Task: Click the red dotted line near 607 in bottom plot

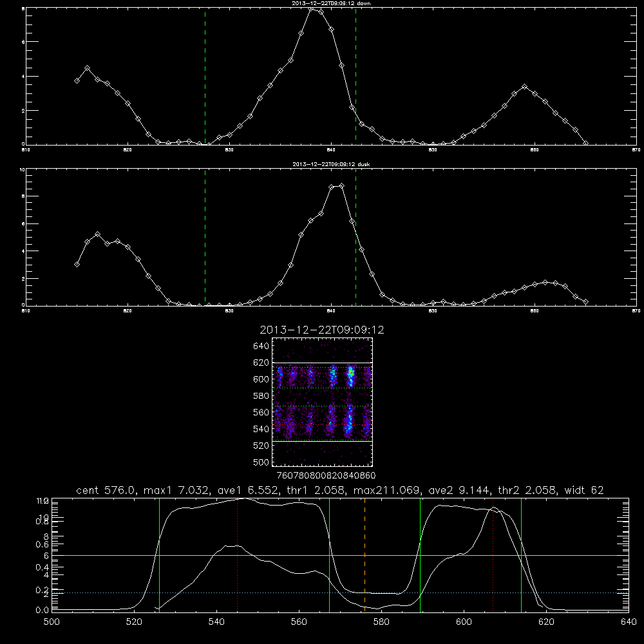Action: (493, 554)
